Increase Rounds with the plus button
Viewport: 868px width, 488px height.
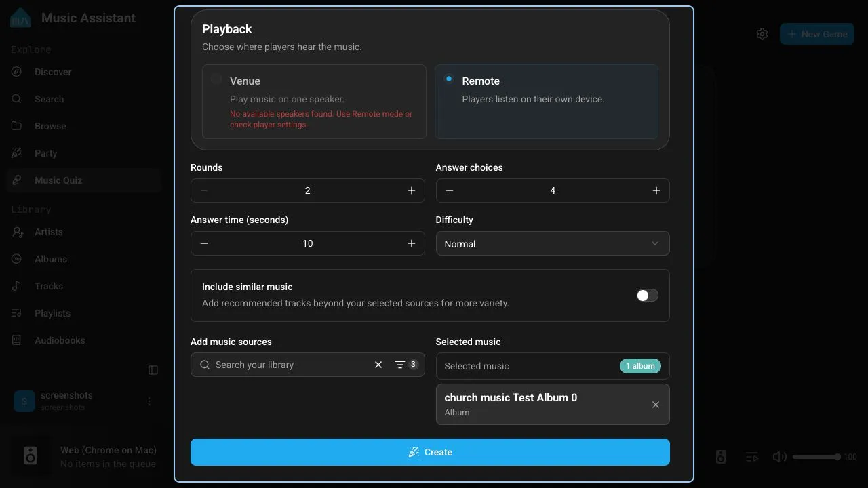coord(412,190)
